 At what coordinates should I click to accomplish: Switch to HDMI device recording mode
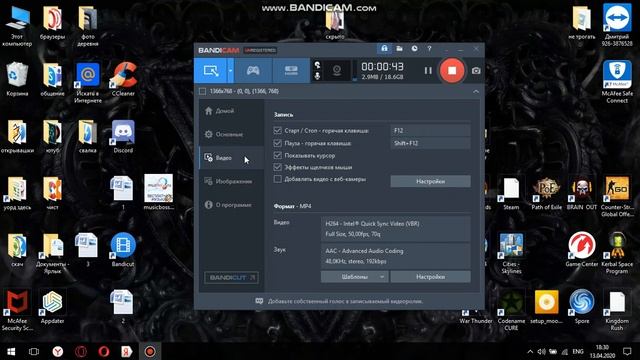[291, 71]
